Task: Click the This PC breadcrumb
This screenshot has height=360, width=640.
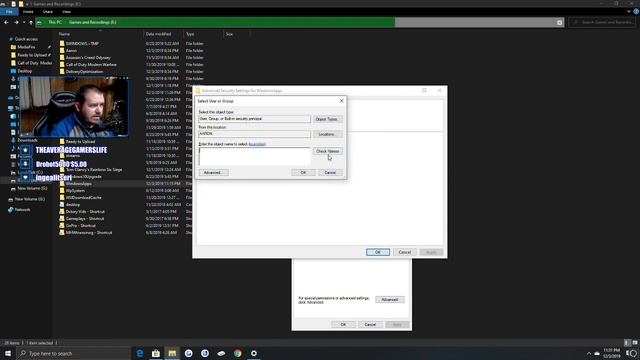Action: tap(55, 22)
